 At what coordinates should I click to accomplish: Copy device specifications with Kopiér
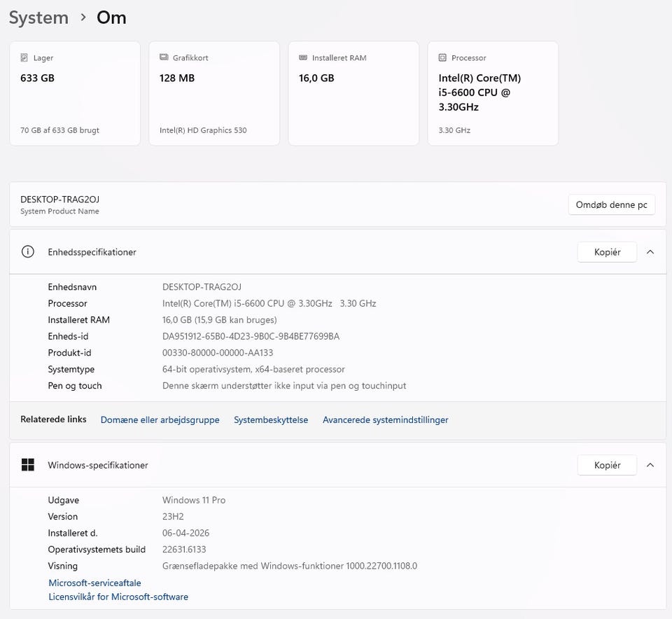click(607, 252)
